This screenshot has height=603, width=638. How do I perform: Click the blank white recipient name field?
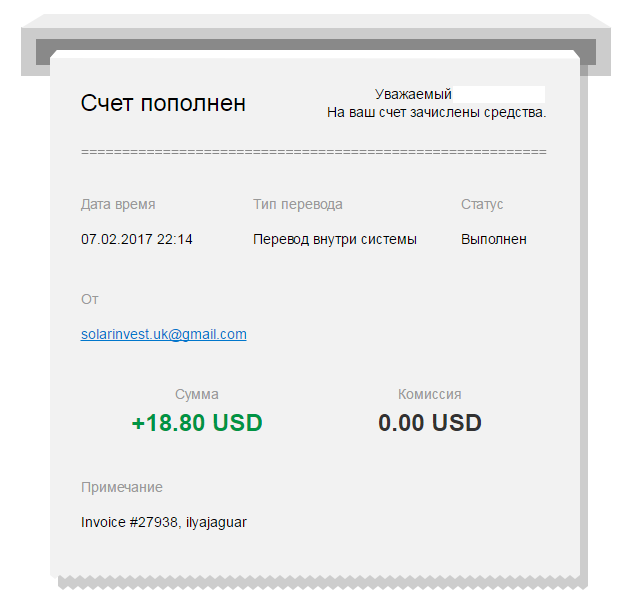coord(500,94)
